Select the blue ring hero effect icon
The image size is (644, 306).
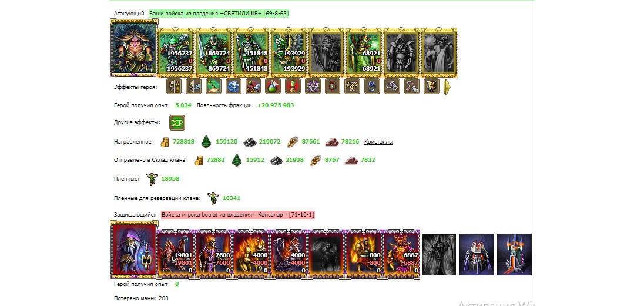pyautogui.click(x=373, y=87)
